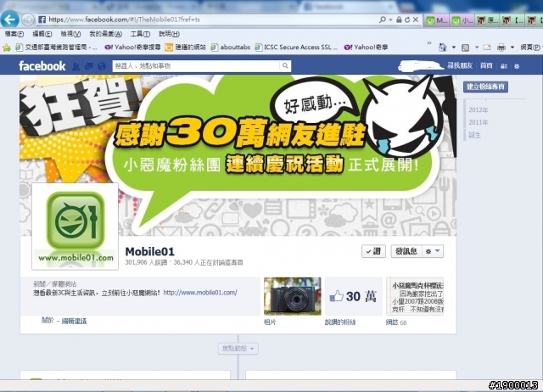Image resolution: width=543 pixels, height=392 pixels.
Task: Open the 編輯(E) menu
Action: (42, 34)
